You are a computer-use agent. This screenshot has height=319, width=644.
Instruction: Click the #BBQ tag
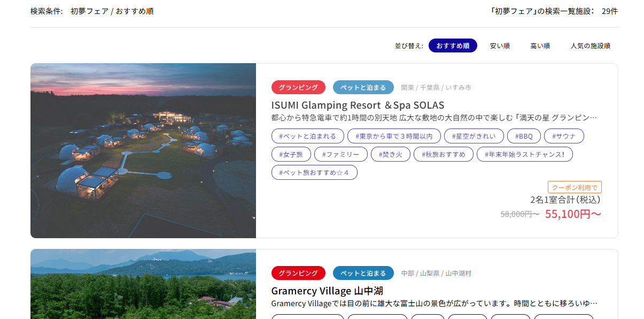[524, 136]
